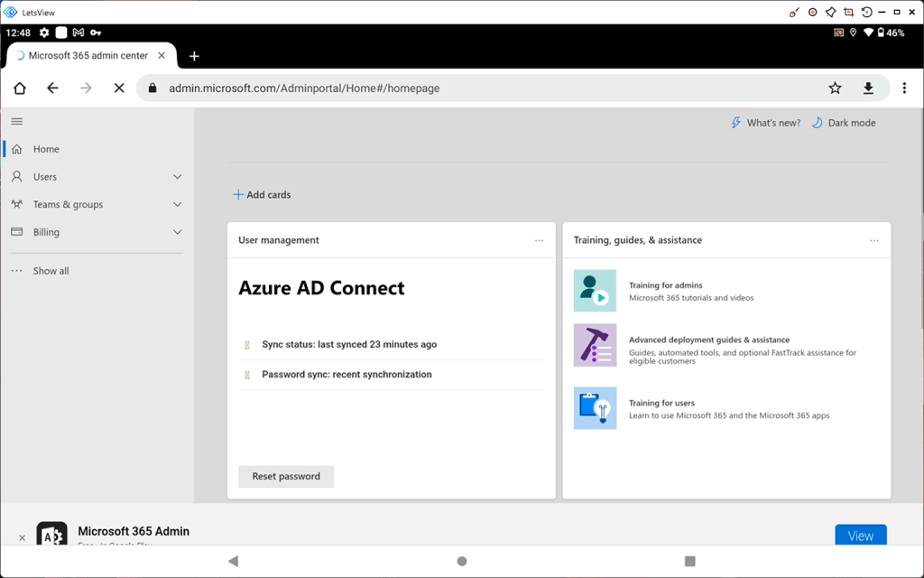
Task: Click the Training for users icon
Action: (x=595, y=408)
